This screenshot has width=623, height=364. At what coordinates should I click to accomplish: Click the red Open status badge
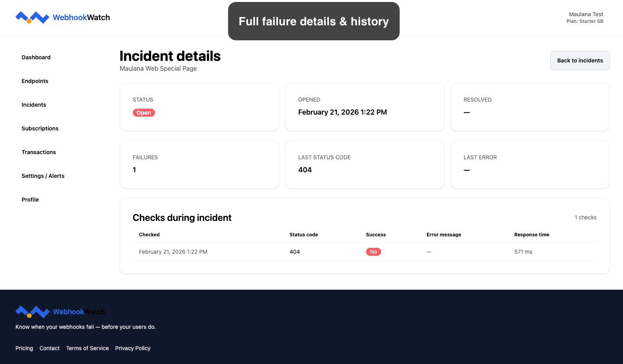tap(143, 113)
